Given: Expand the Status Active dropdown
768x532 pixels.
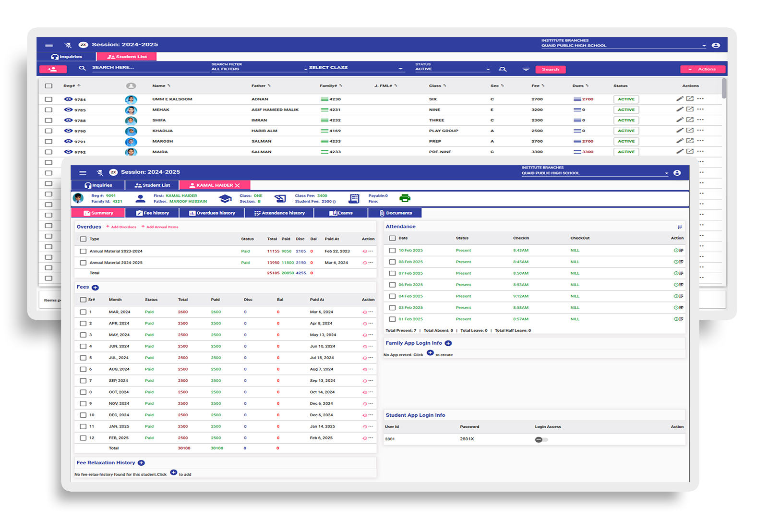Looking at the screenshot, I should [452, 69].
